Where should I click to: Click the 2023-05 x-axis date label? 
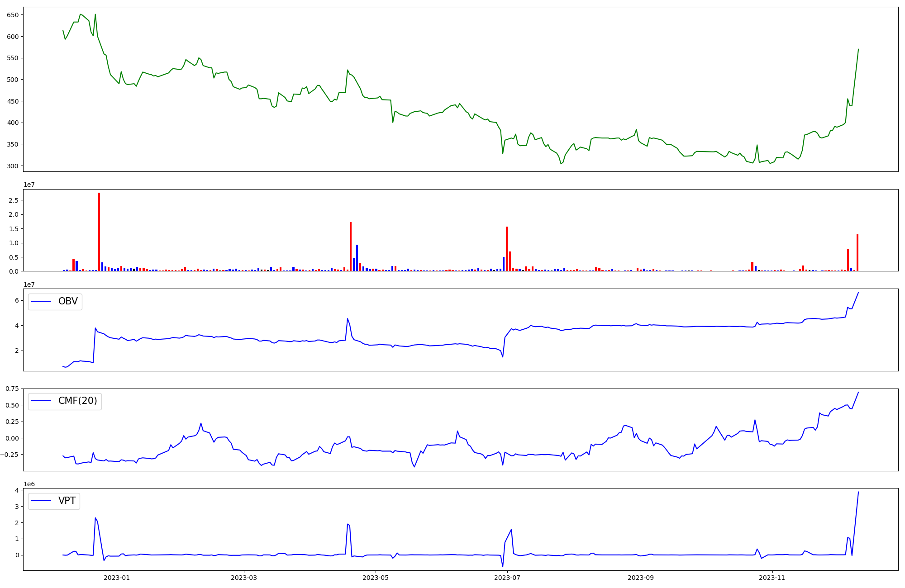(x=376, y=578)
